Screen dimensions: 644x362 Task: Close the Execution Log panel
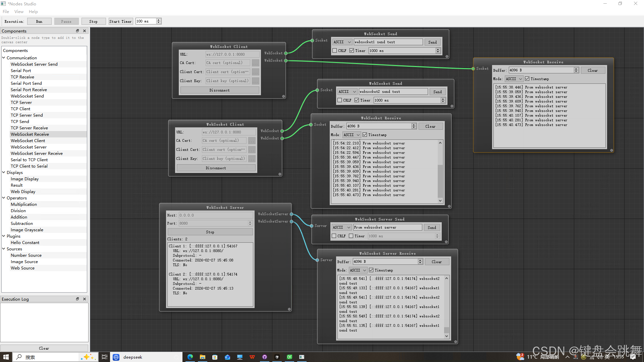pos(85,299)
